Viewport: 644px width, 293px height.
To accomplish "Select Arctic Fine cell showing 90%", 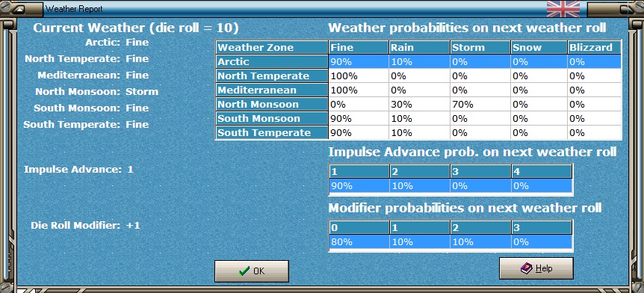I will (359, 61).
